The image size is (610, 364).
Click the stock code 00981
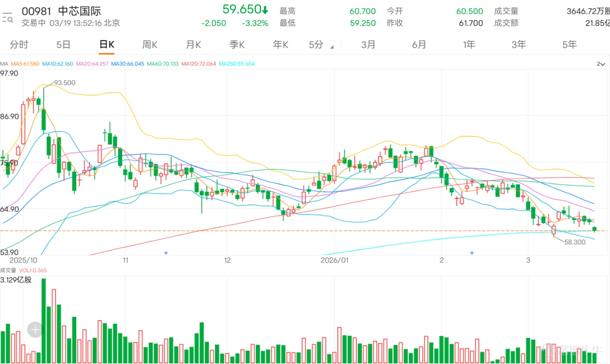(36, 11)
